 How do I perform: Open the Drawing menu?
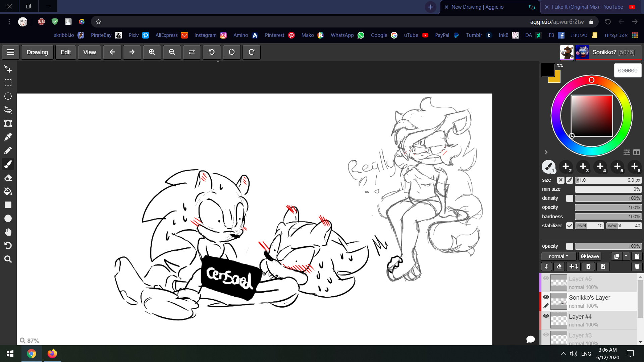click(x=37, y=52)
